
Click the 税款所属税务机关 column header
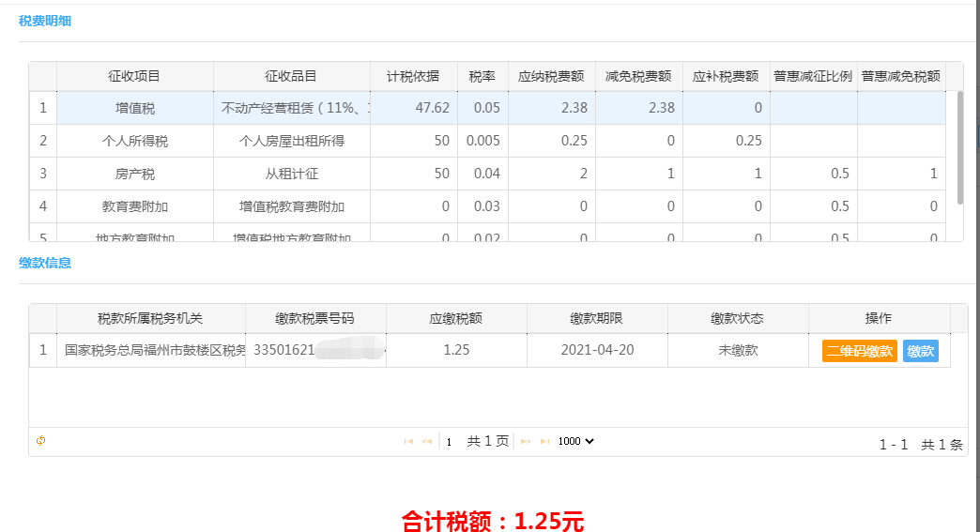150,318
